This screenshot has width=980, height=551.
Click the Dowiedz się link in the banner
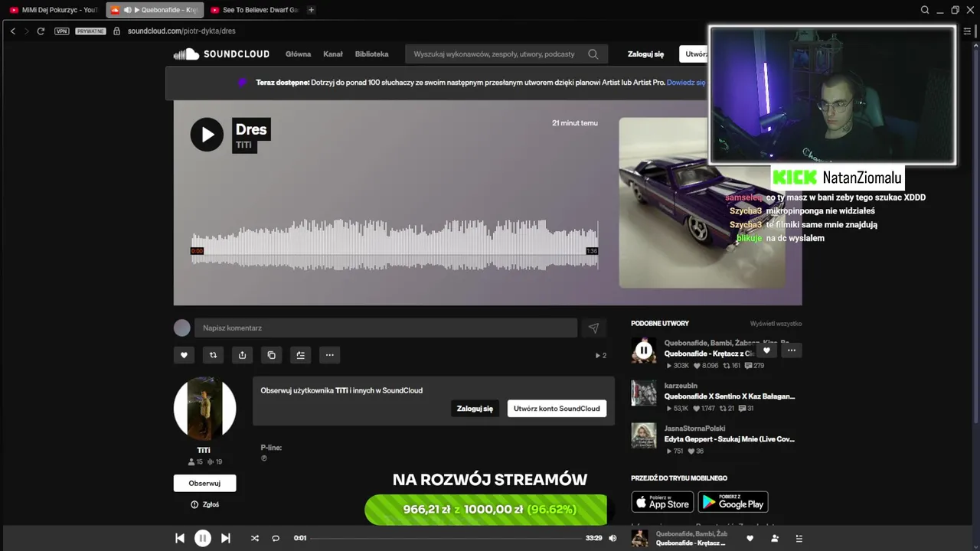[x=685, y=82]
